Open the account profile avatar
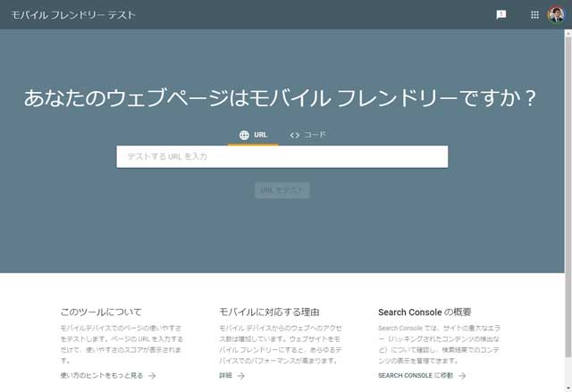This screenshot has height=392, width=572. click(556, 14)
